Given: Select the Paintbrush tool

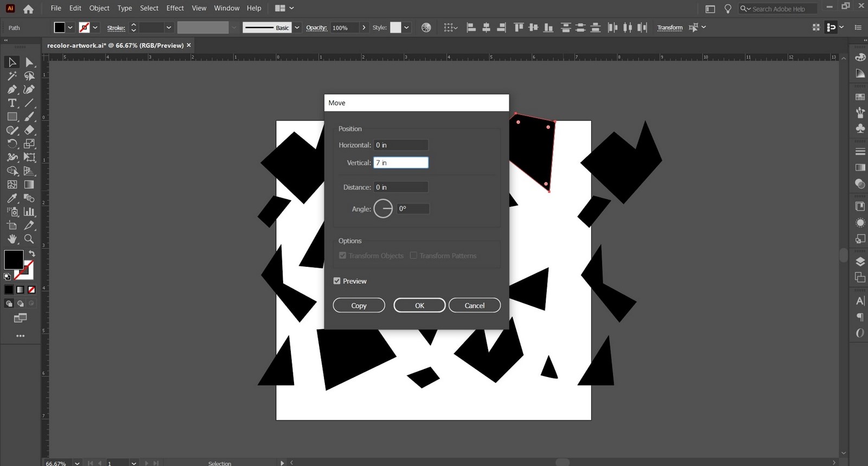Looking at the screenshot, I should (x=29, y=117).
